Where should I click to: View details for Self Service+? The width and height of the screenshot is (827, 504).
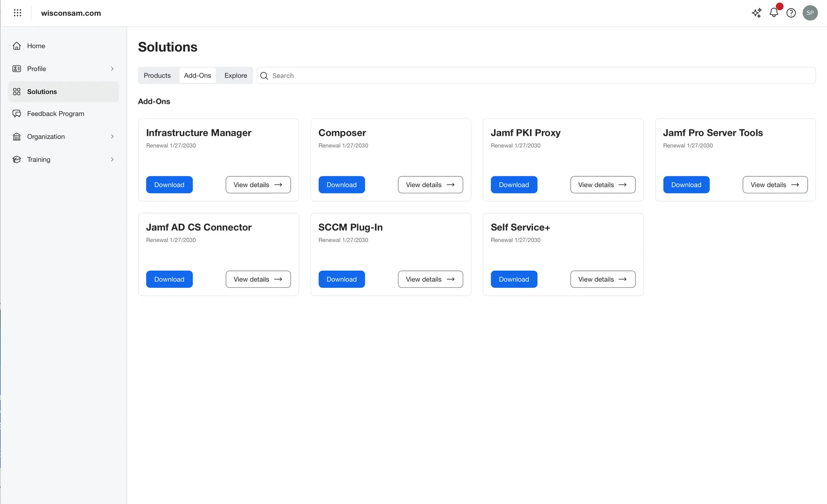coord(603,280)
